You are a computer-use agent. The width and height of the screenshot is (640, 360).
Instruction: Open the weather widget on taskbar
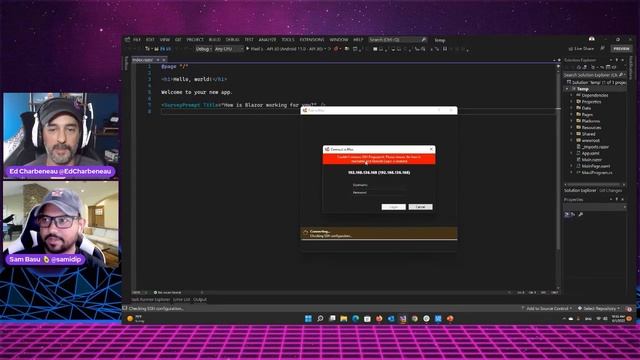(136, 319)
